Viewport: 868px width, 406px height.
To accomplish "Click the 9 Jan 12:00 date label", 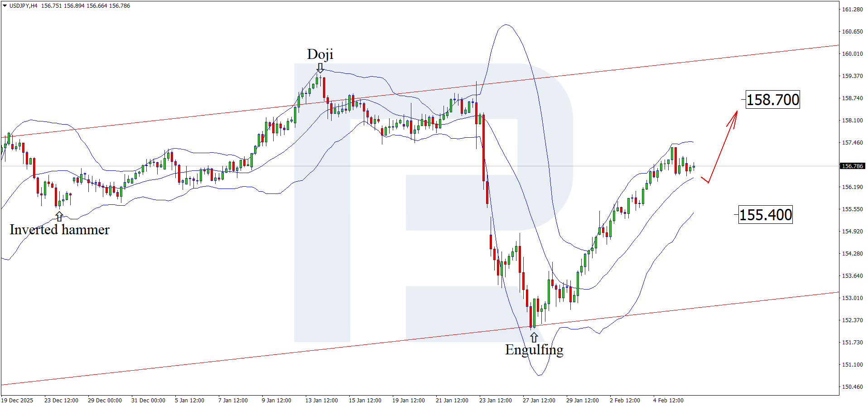I will 276,400.
